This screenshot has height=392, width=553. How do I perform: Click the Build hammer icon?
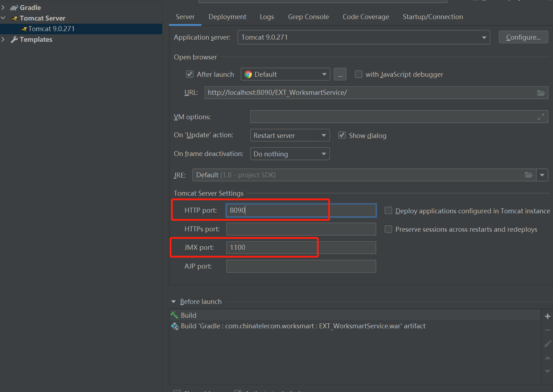(175, 315)
